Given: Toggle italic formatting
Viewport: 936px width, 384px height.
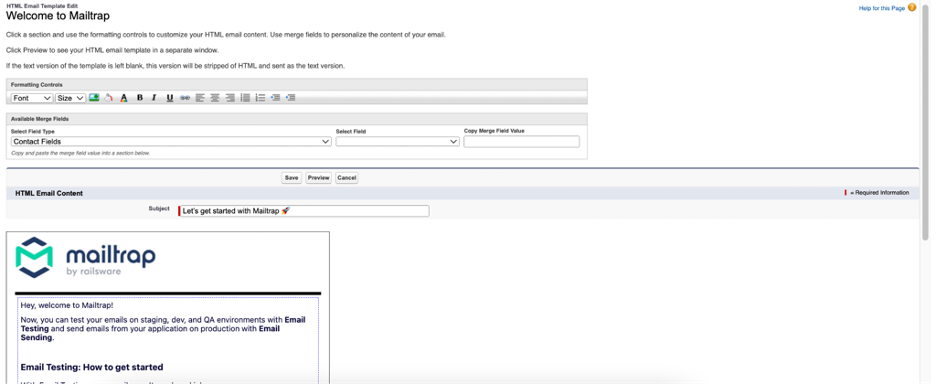Looking at the screenshot, I should click(154, 98).
